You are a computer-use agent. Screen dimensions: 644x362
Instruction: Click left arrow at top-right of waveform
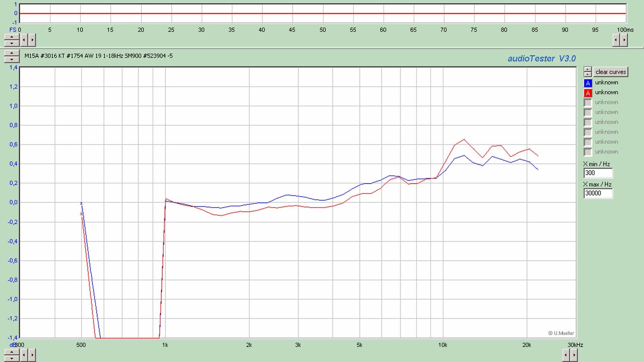pyautogui.click(x=616, y=40)
